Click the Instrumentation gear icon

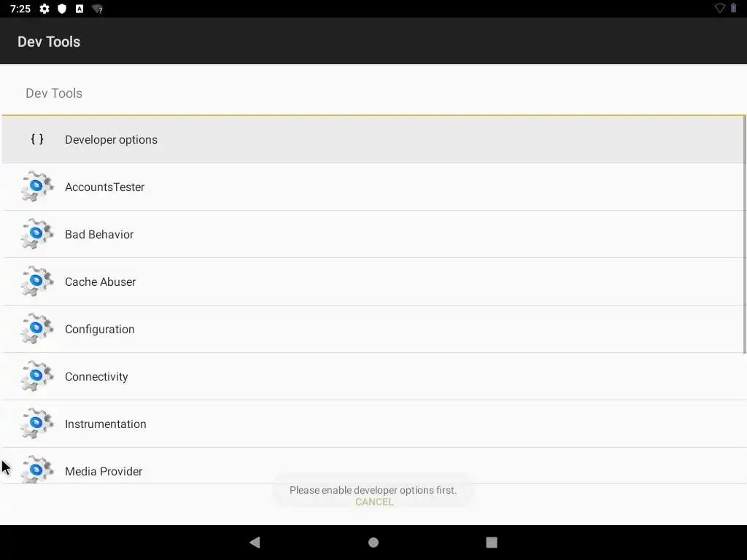(x=36, y=424)
